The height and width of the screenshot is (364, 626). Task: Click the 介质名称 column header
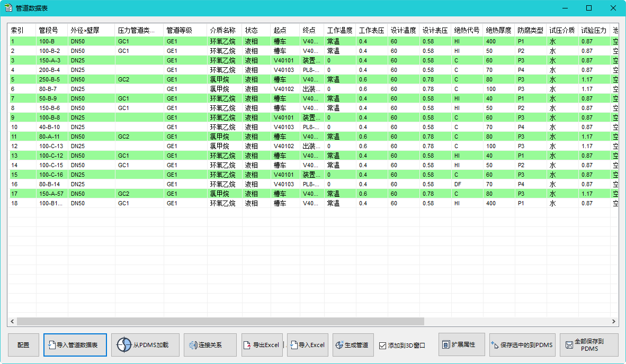tap(225, 30)
